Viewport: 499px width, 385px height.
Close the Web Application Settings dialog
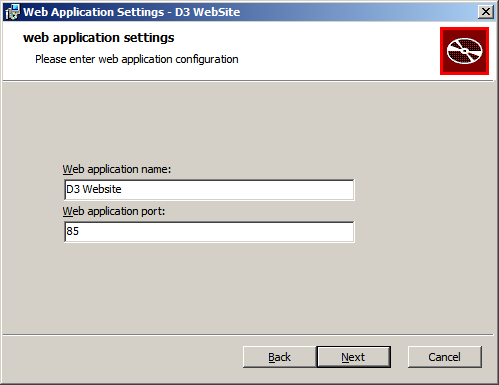tap(486, 12)
